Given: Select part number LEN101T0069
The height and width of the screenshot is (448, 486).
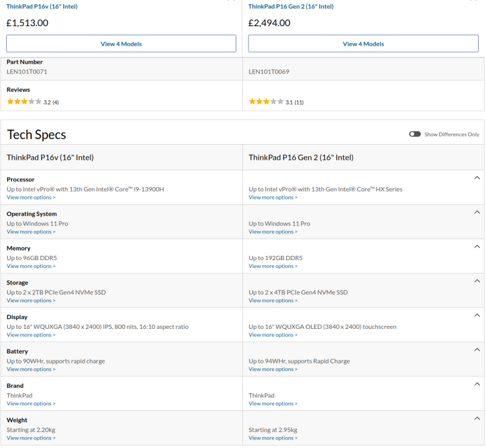Looking at the screenshot, I should (269, 72).
